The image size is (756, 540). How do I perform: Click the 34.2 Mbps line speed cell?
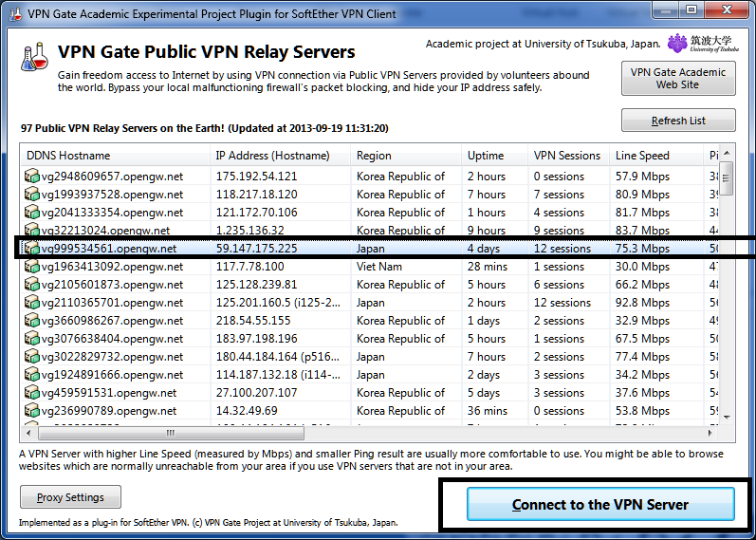point(642,375)
